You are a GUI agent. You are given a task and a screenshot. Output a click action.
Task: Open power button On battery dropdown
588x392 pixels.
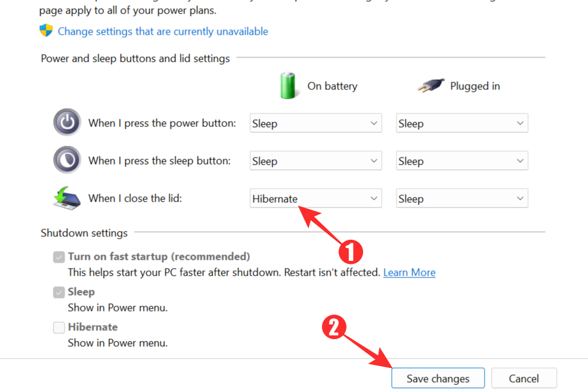315,123
